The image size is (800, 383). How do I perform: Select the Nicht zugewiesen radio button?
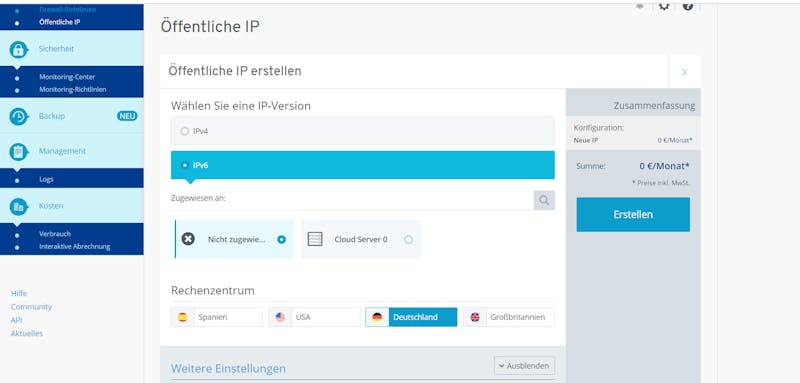[x=281, y=239]
